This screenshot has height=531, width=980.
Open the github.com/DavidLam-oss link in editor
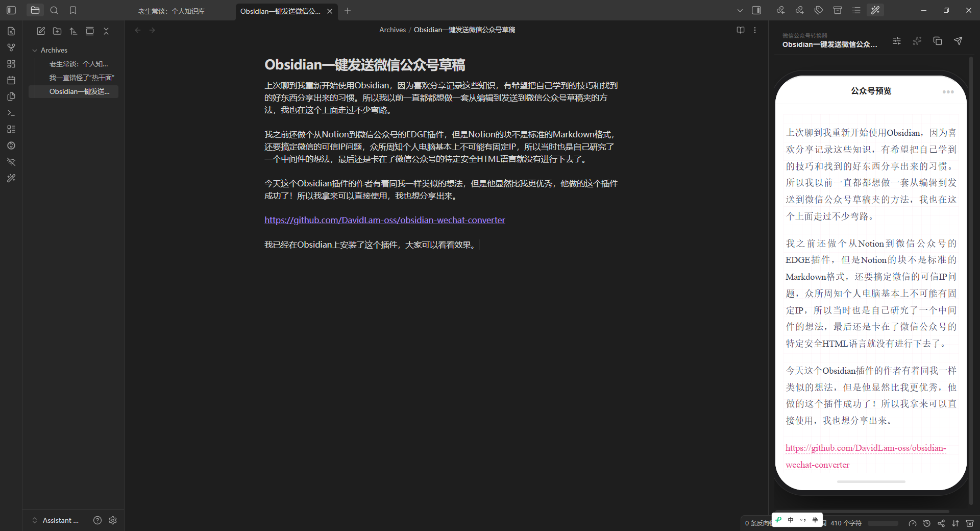385,220
